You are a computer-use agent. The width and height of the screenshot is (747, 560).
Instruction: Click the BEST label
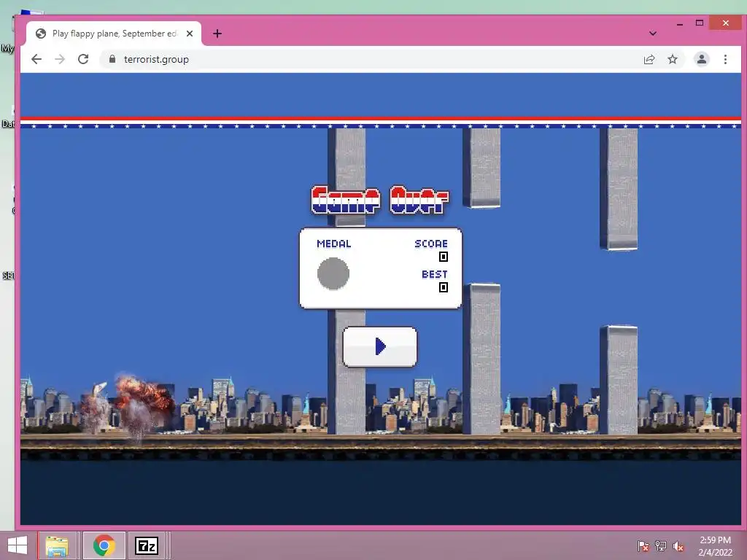tap(435, 274)
